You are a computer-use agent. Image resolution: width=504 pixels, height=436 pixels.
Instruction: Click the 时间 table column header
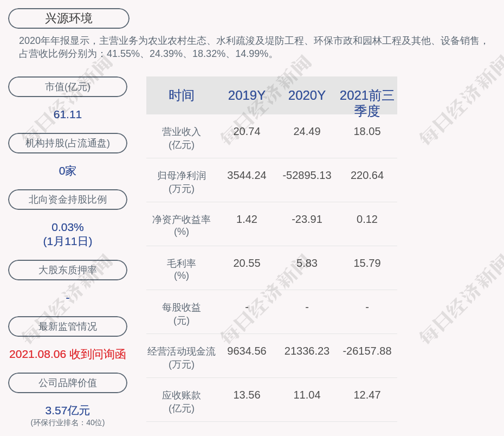pyautogui.click(x=181, y=95)
